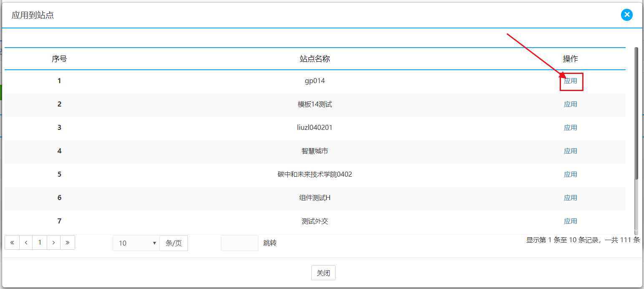Go to first page of results
This screenshot has height=289, width=644.
[x=12, y=243]
